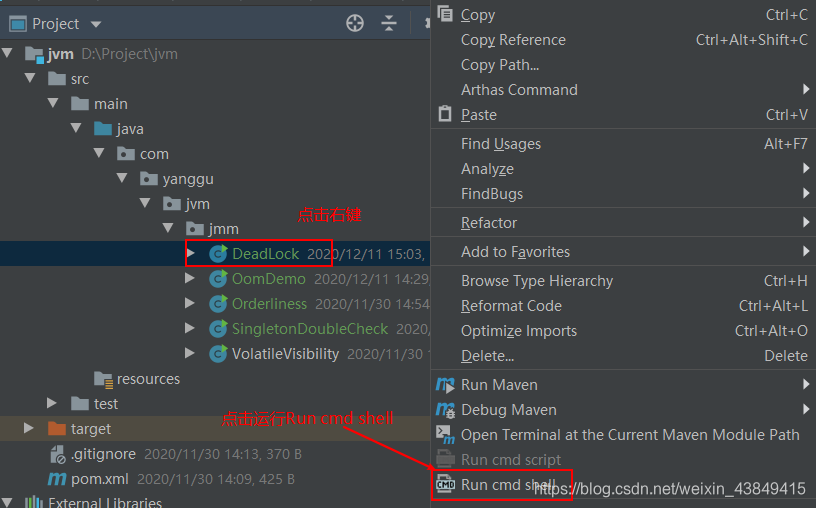Select the pom.xml file
Image resolution: width=816 pixels, height=508 pixels.
point(99,479)
